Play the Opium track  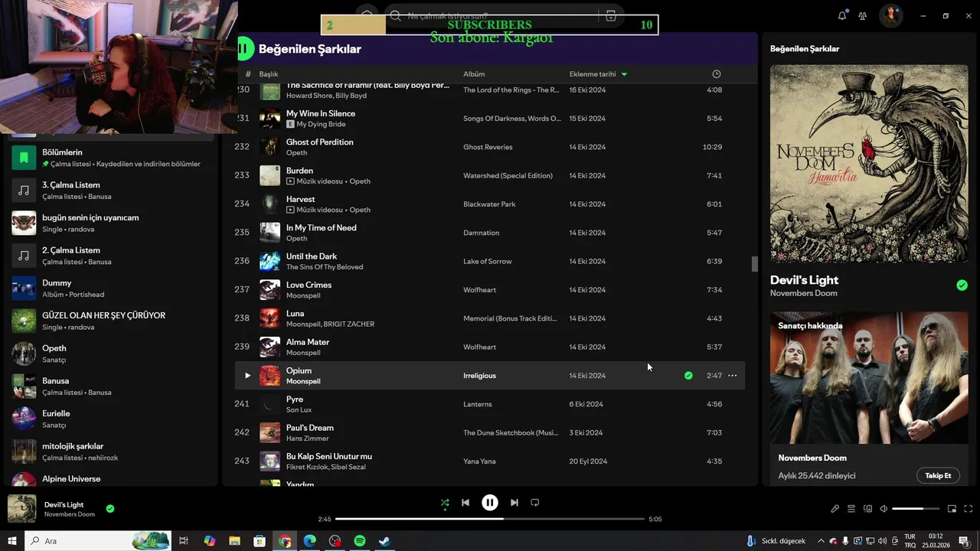coord(247,376)
